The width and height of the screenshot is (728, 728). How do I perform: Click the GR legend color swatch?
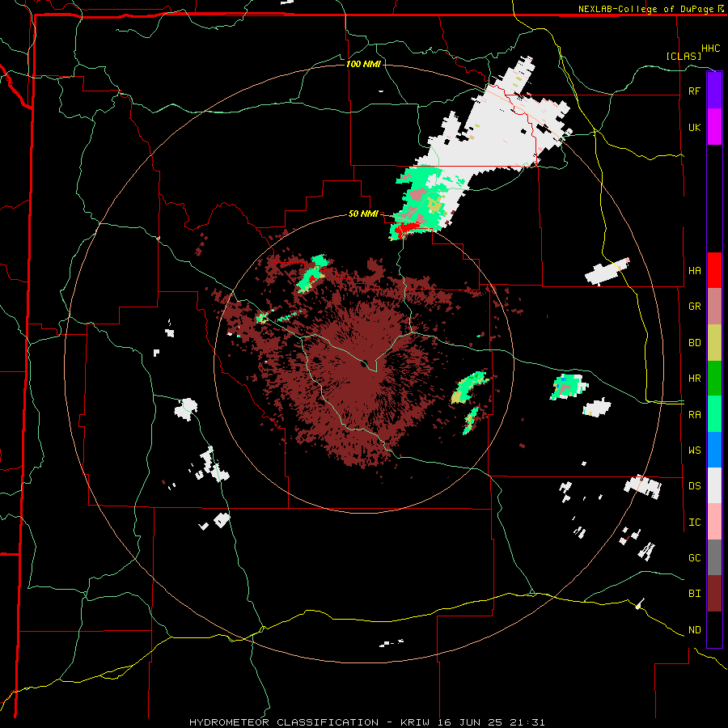click(x=714, y=307)
